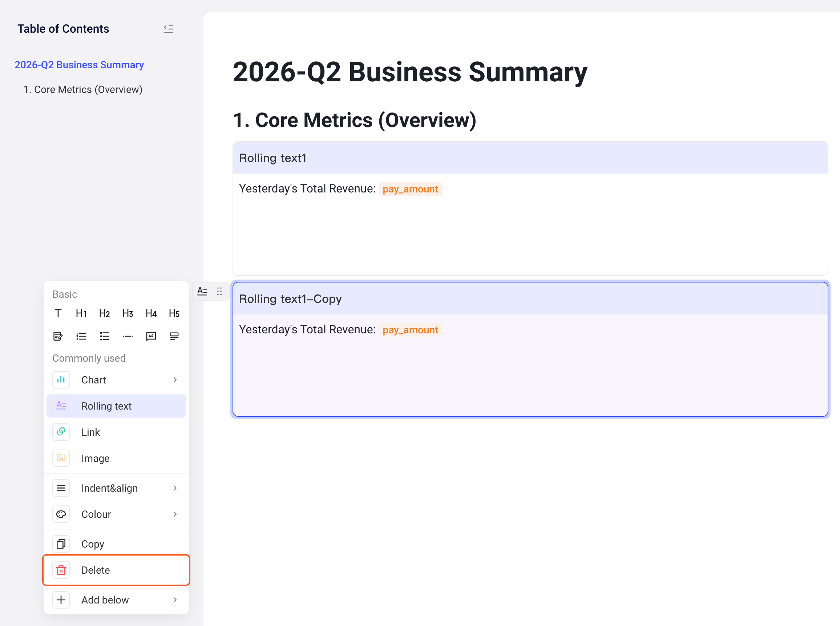Collapse the Table of Contents panel
This screenshot has height=626, width=840.
[x=168, y=29]
